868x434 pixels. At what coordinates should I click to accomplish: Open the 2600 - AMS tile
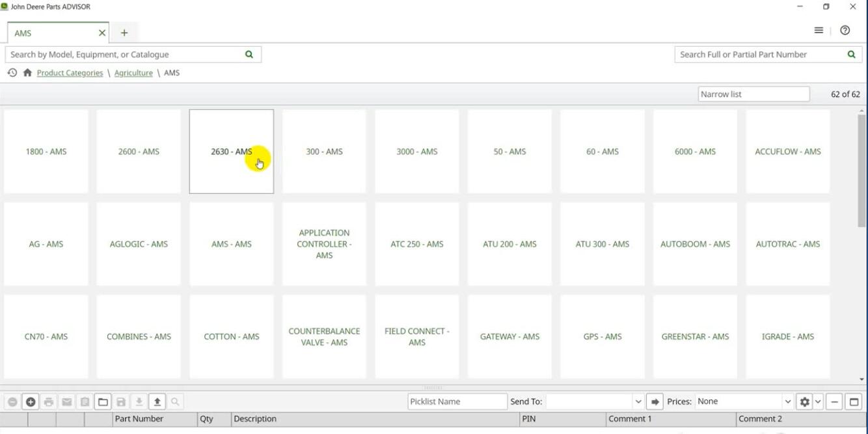[x=139, y=152]
